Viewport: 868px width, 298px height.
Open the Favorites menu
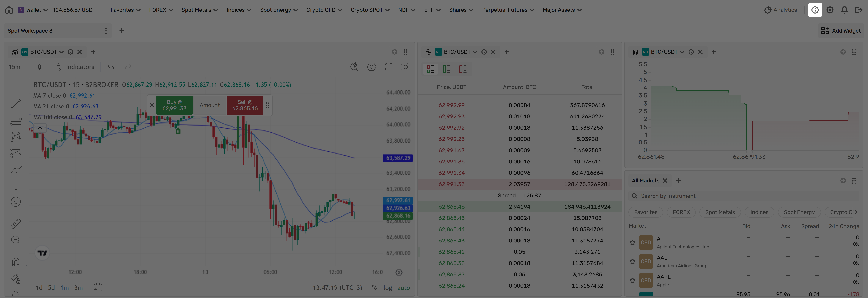[x=125, y=10]
